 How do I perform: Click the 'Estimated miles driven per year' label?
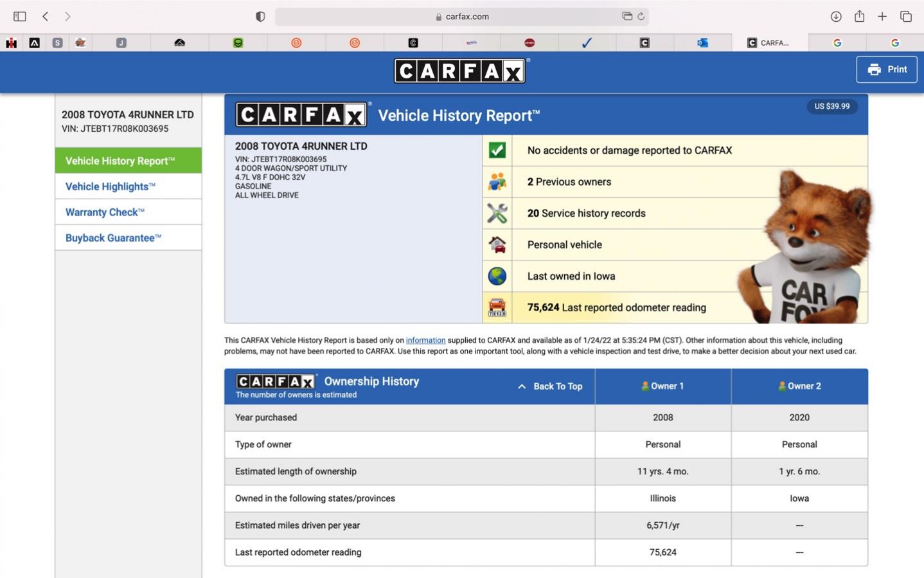(298, 525)
